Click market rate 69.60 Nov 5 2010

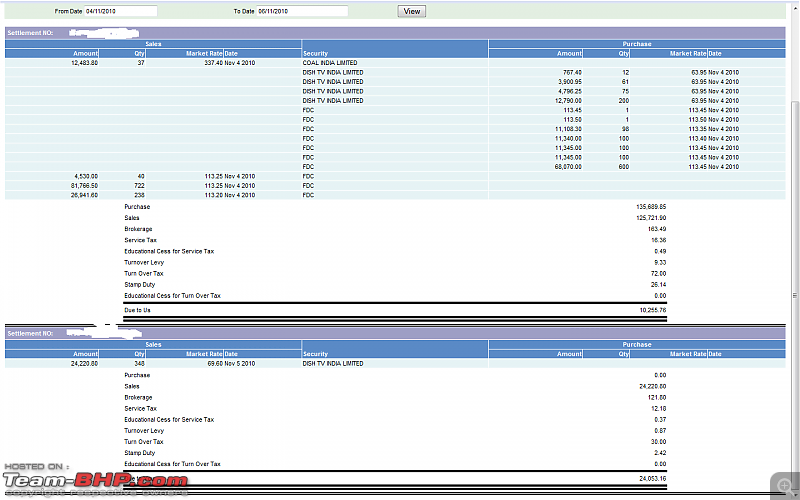coord(232,364)
